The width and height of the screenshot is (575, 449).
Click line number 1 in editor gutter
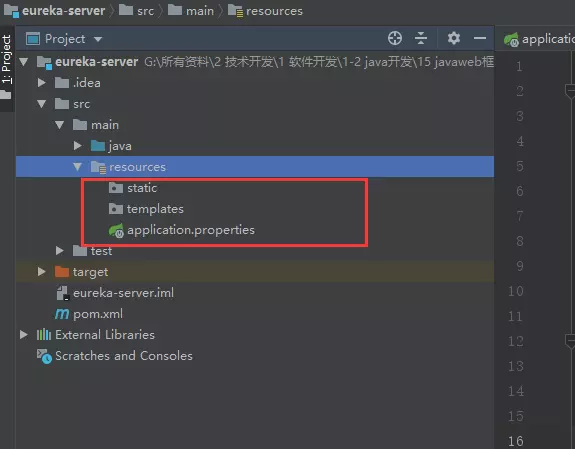click(519, 66)
